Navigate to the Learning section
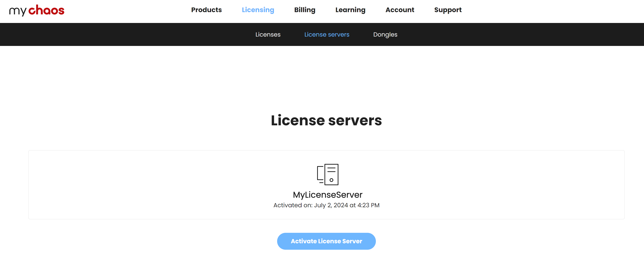Image resolution: width=644 pixels, height=269 pixels. tap(350, 10)
